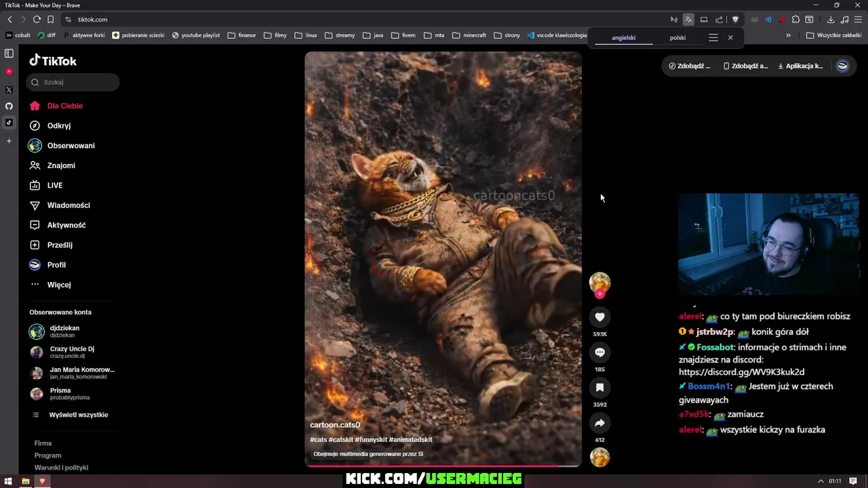Open the video comments icon
The width and height of the screenshot is (868, 488).
599,352
